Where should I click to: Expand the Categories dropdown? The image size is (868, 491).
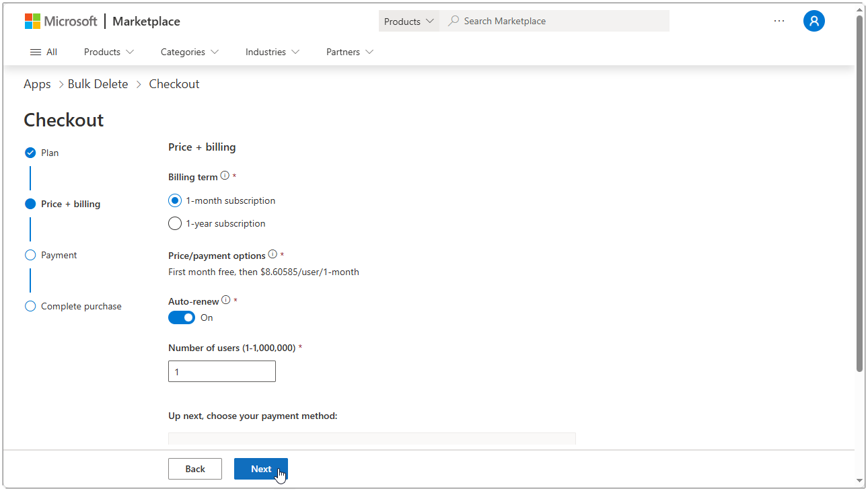coord(188,52)
